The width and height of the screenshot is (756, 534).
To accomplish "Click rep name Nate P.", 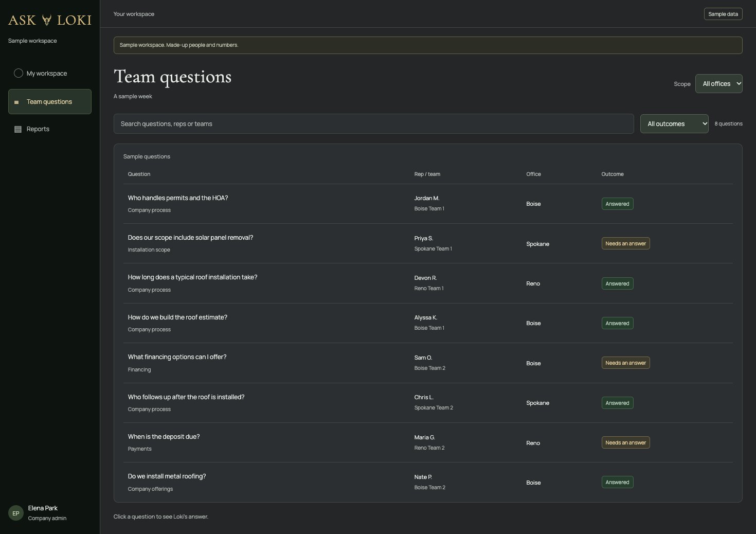I will coord(423,477).
